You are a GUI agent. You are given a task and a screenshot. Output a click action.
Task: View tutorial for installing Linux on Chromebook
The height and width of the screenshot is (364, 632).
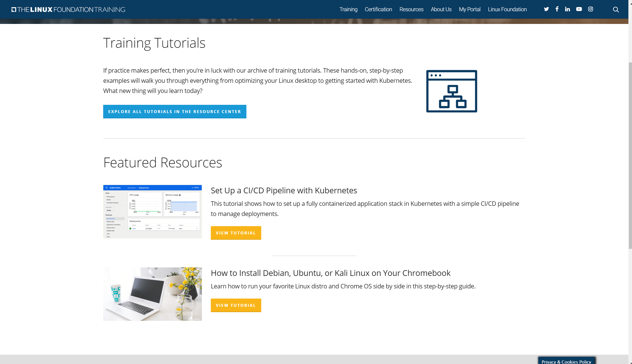(x=236, y=305)
